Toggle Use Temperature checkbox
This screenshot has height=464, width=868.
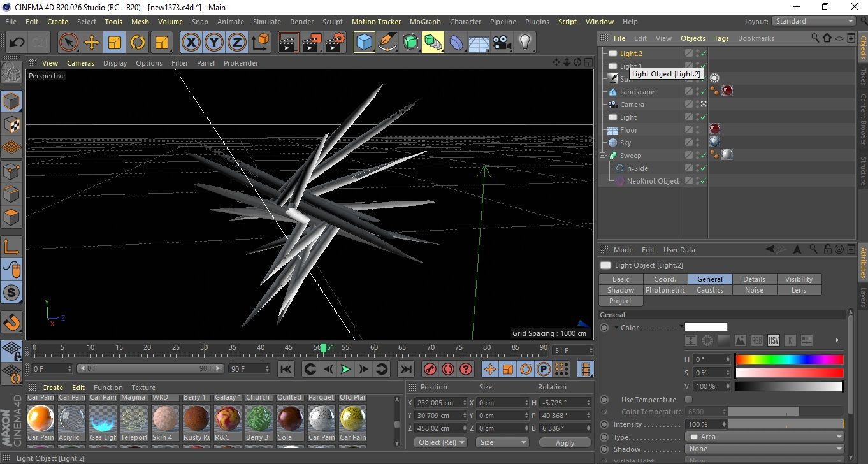click(688, 400)
